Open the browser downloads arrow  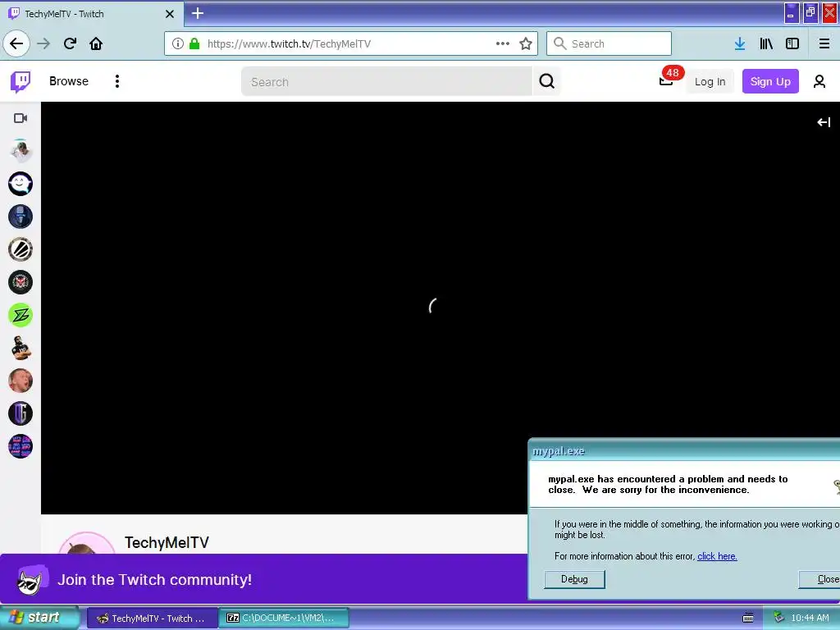740,43
